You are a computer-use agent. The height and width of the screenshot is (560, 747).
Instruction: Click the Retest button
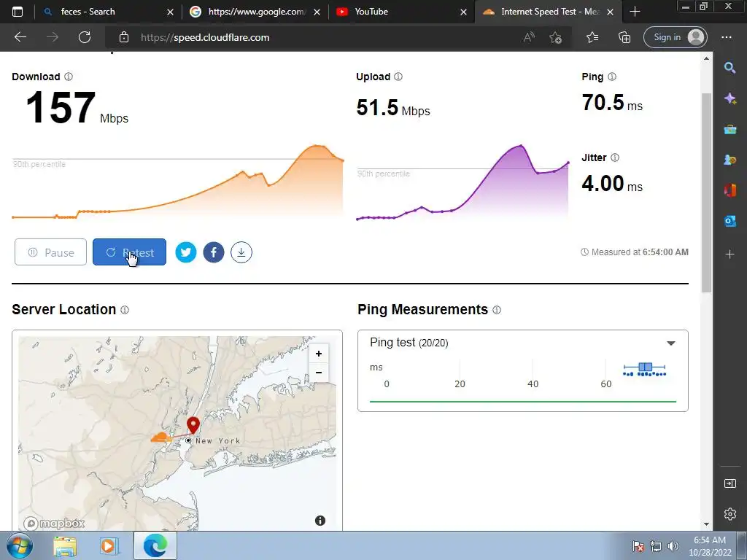click(129, 252)
